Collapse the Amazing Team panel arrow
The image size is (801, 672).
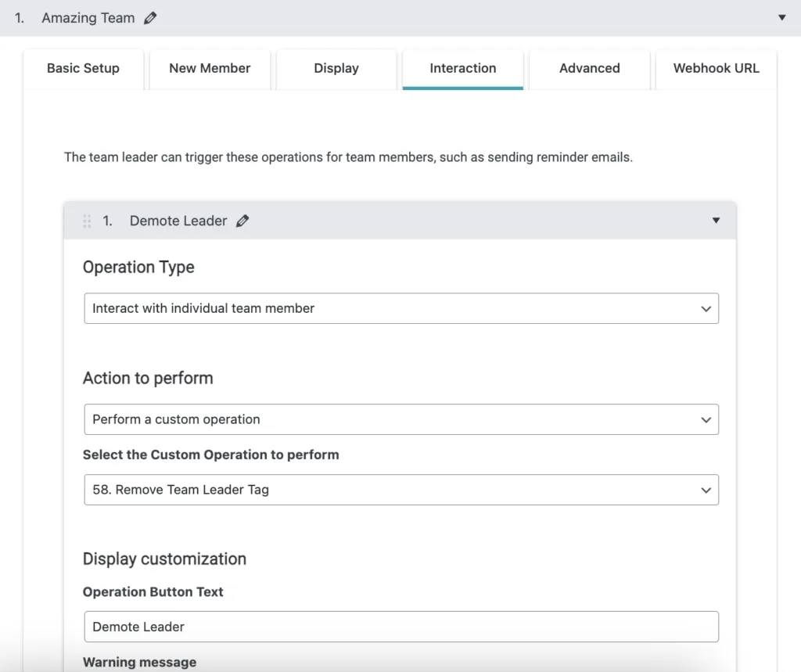pyautogui.click(x=781, y=17)
